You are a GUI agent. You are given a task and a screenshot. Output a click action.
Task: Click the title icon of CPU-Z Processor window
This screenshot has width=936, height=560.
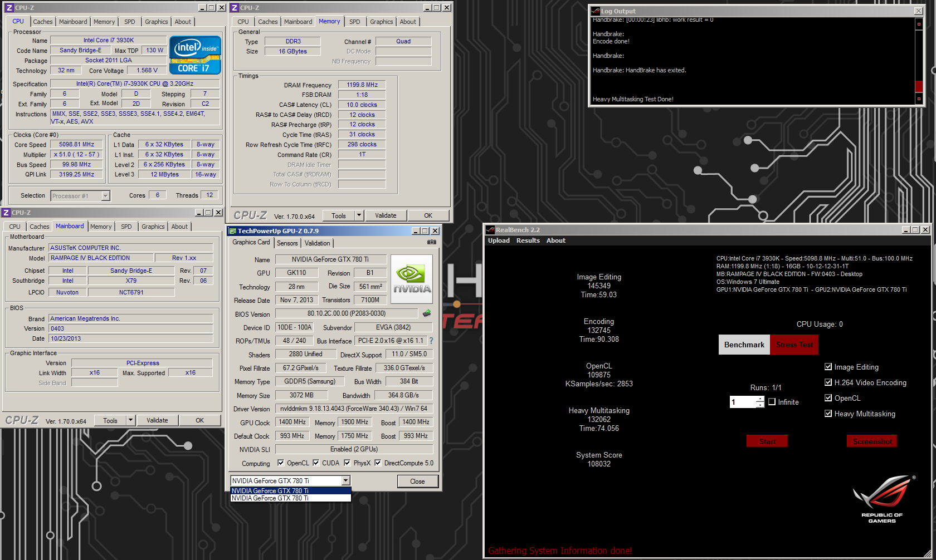9,8
